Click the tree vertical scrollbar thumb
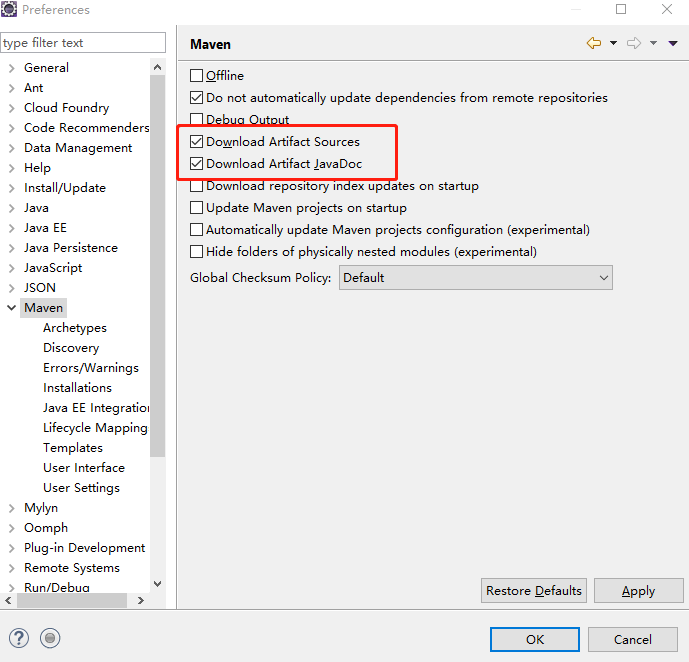689x662 pixels. click(x=157, y=266)
